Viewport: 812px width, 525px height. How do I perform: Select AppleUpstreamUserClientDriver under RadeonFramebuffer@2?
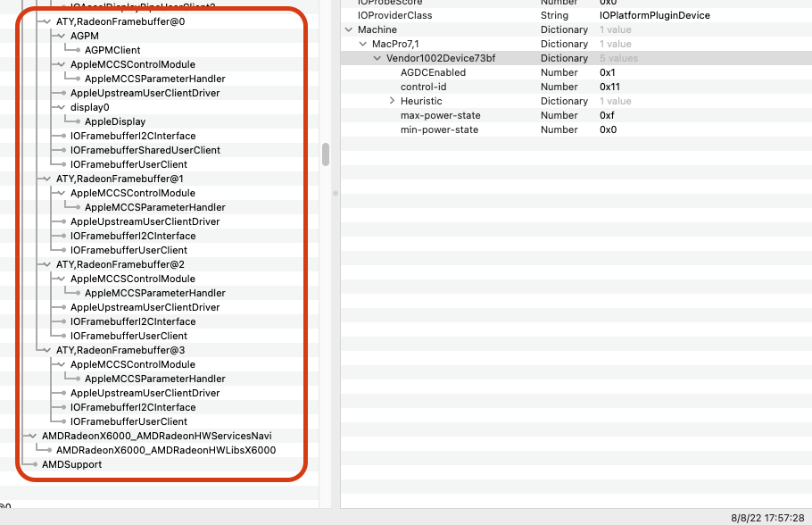click(145, 307)
